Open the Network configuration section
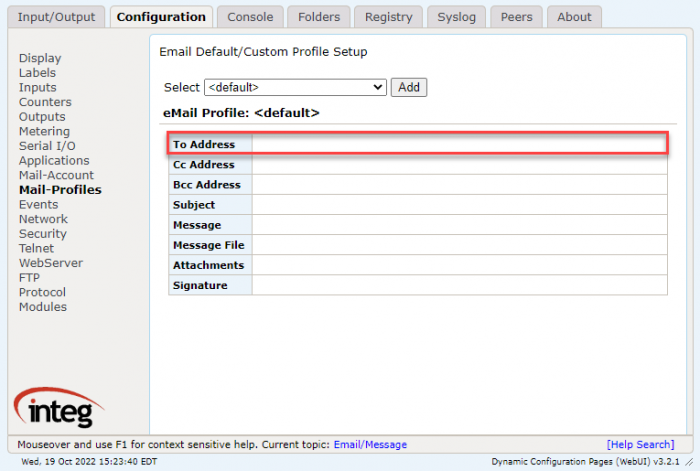700x471 pixels. 43,219
